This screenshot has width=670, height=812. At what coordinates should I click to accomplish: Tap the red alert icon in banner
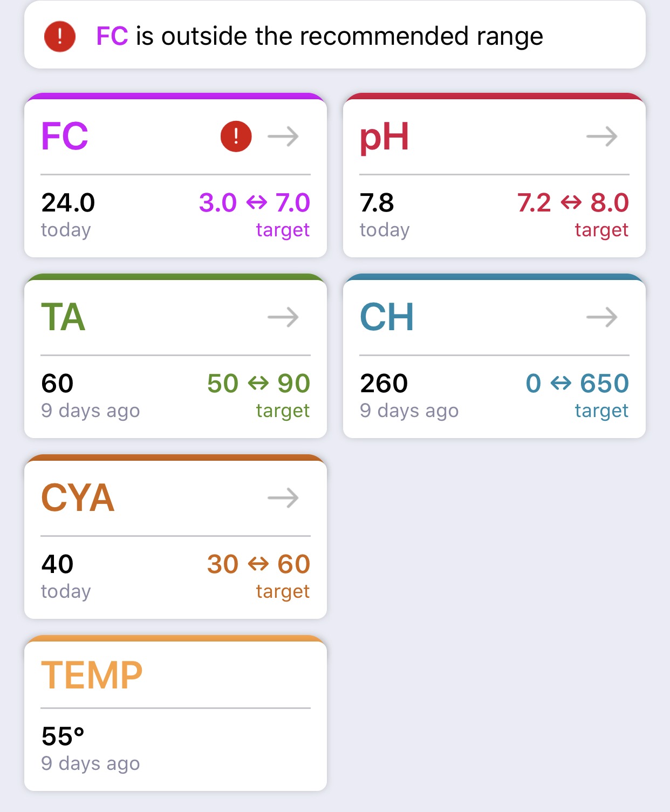click(59, 37)
